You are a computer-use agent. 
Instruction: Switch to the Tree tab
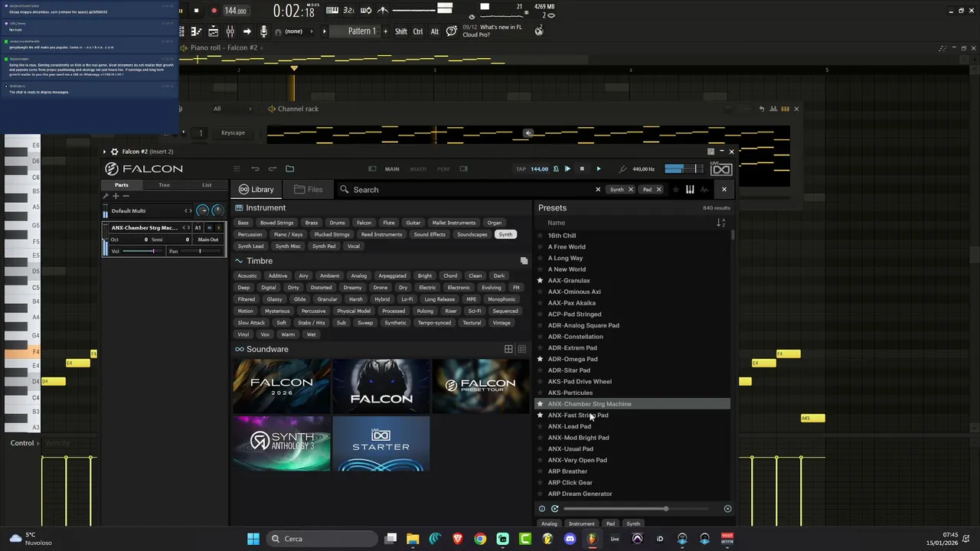(x=164, y=185)
